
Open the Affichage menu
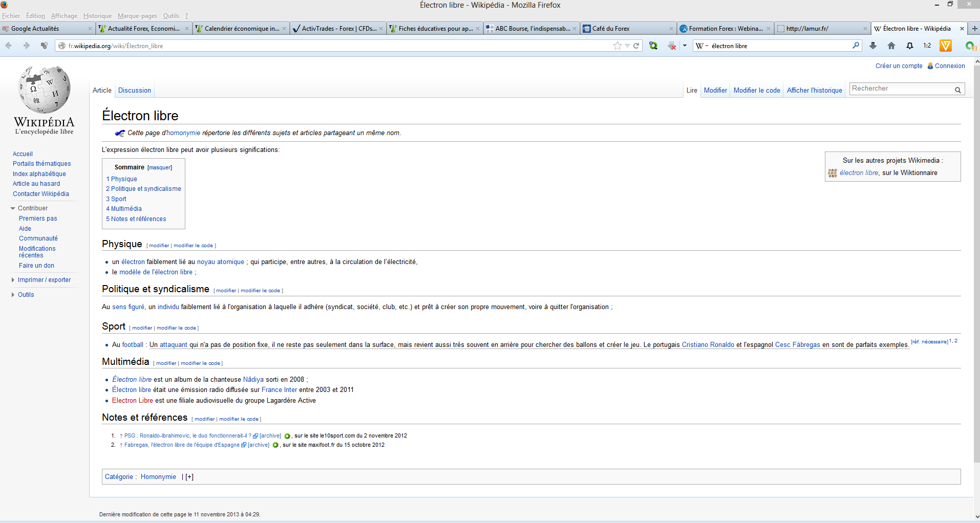[64, 16]
